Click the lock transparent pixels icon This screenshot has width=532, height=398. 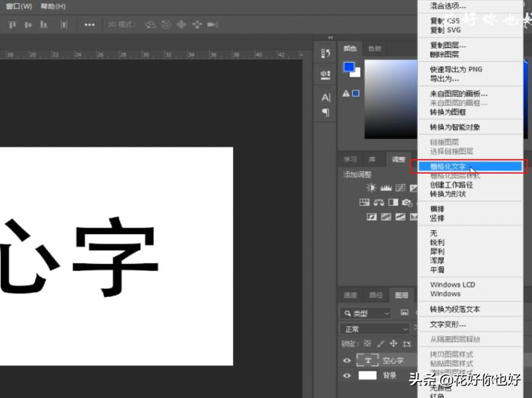click(x=368, y=344)
